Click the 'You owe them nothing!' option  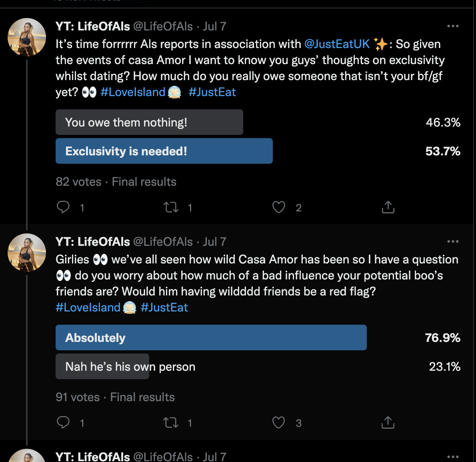pos(149,122)
